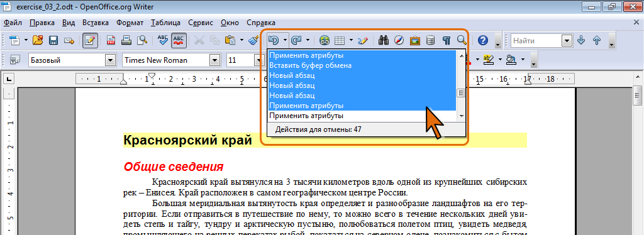Viewport: 644px width, 235px height.
Task: Open the Справка menu
Action: (x=261, y=23)
